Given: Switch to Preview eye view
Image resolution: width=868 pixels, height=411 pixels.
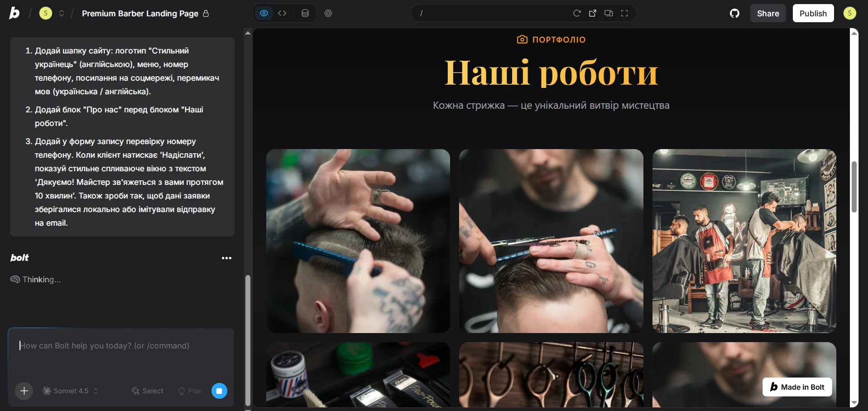Looking at the screenshot, I should [x=264, y=13].
